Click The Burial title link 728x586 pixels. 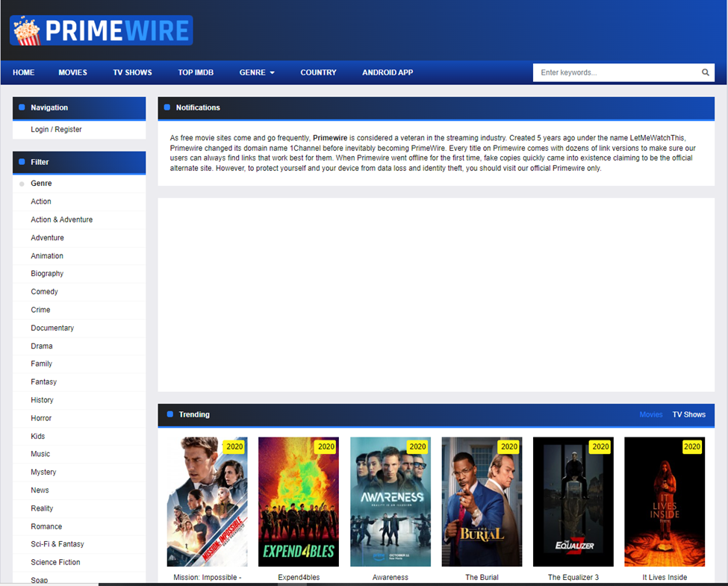[x=482, y=577]
